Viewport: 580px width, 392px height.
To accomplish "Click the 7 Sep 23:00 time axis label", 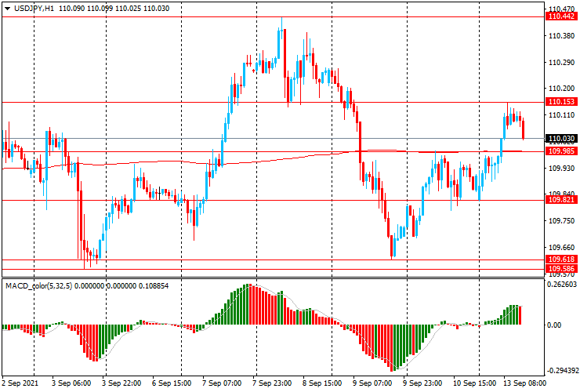I will (x=272, y=383).
